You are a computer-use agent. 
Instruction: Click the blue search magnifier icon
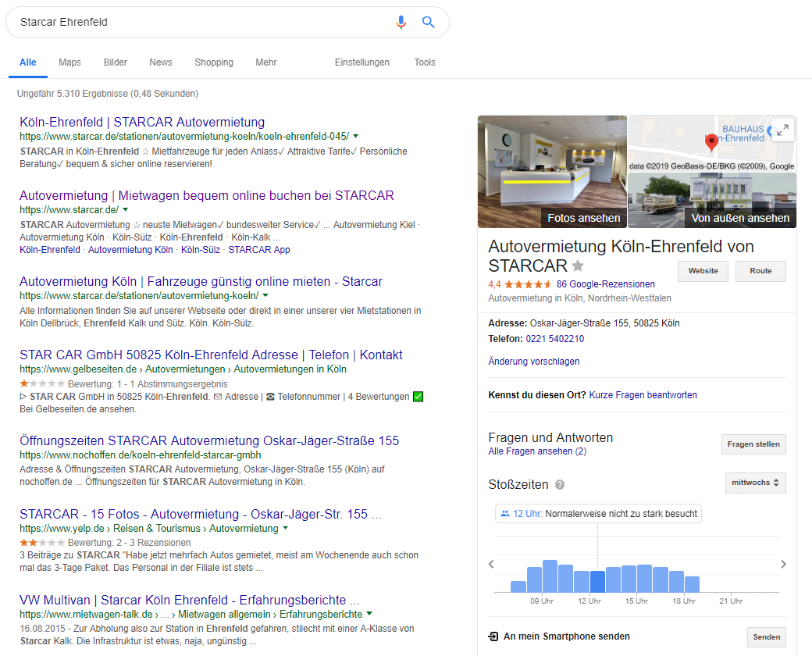[x=429, y=22]
